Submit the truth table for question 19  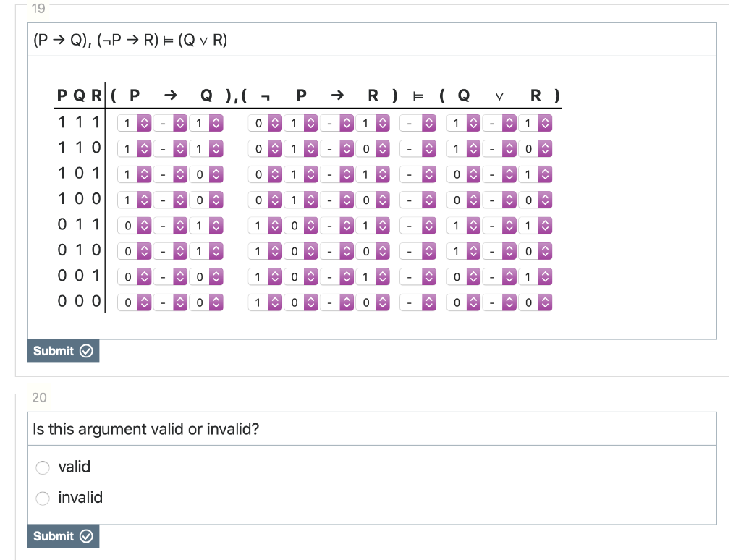pos(63,351)
